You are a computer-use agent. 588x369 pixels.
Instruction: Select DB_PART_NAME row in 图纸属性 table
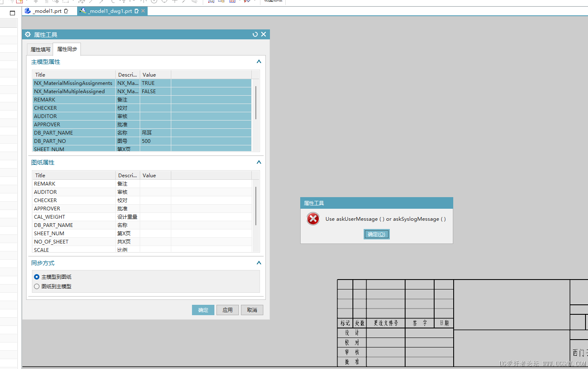click(x=142, y=225)
